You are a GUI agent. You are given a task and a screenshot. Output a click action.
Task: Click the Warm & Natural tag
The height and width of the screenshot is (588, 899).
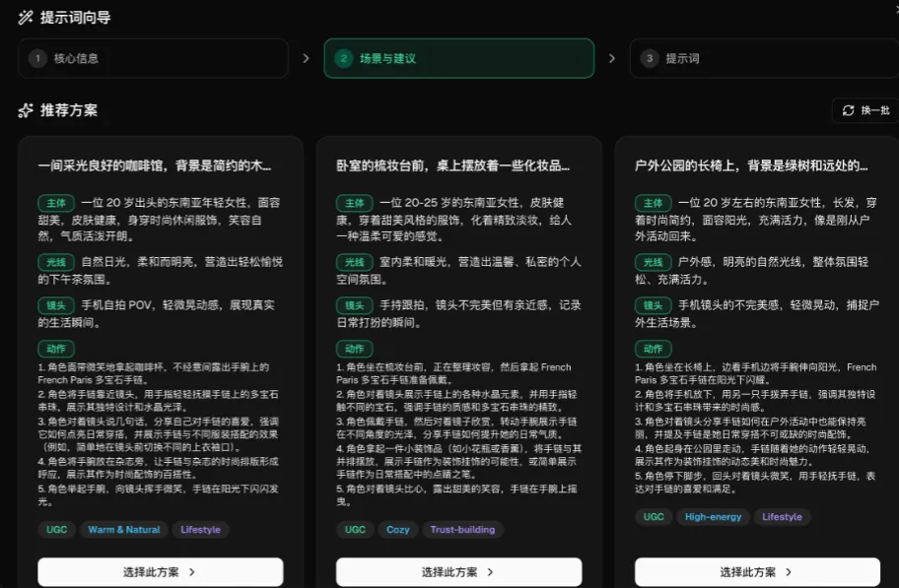tap(124, 530)
